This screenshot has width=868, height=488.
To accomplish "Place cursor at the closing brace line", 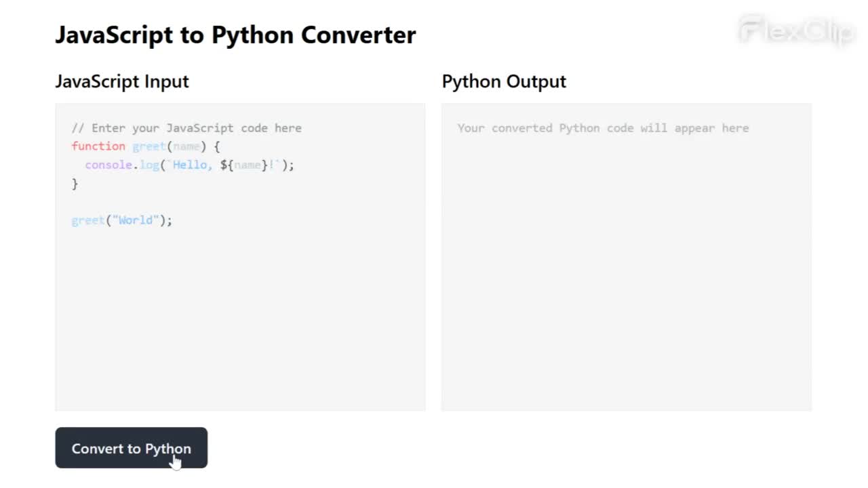I will click(75, 184).
